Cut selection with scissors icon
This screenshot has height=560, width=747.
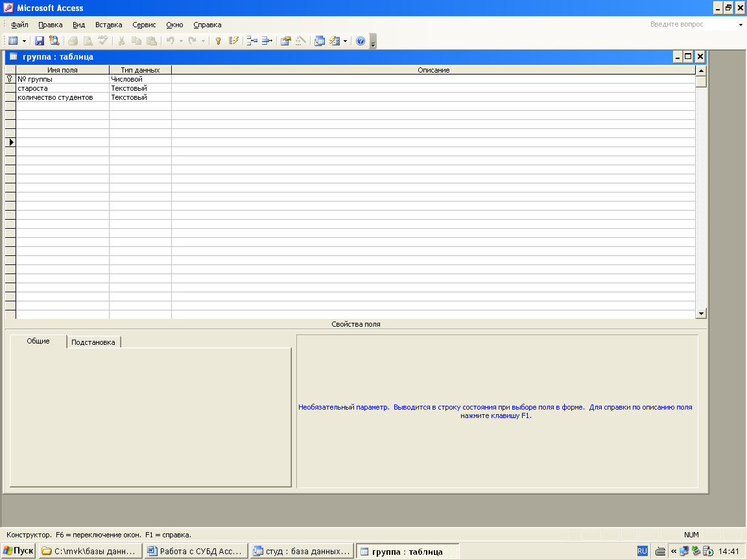[x=121, y=41]
